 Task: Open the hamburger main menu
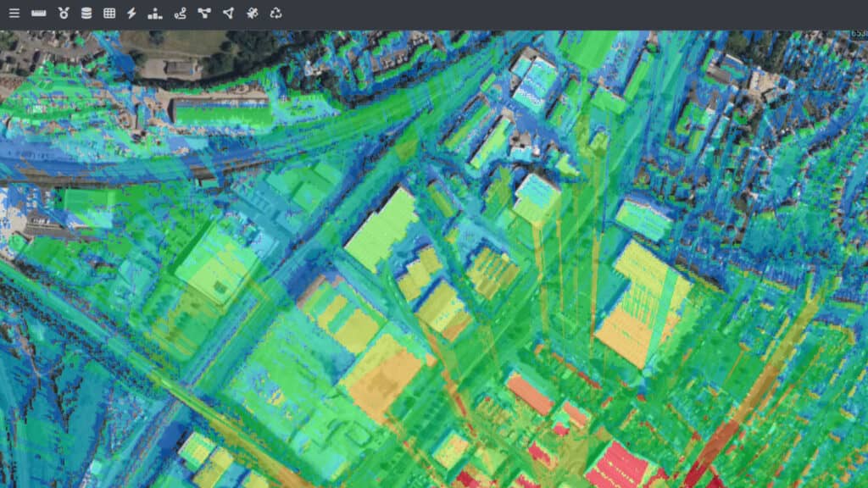point(14,14)
